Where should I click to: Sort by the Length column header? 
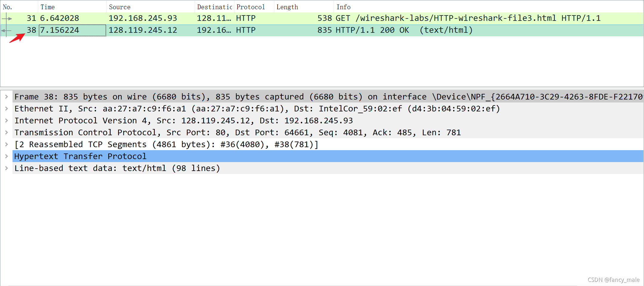coord(304,7)
